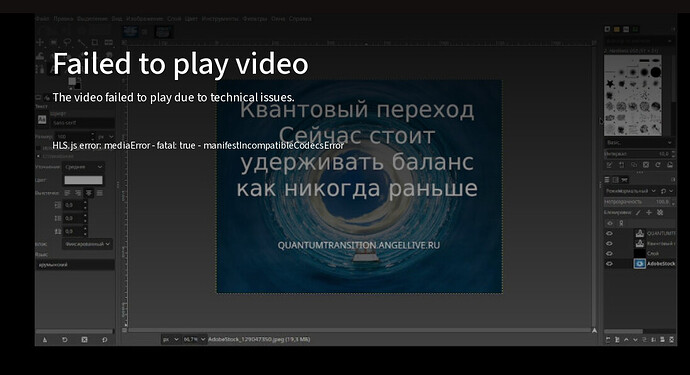Click the save tool preset icon
This screenshot has width=690, height=375.
coord(44,340)
